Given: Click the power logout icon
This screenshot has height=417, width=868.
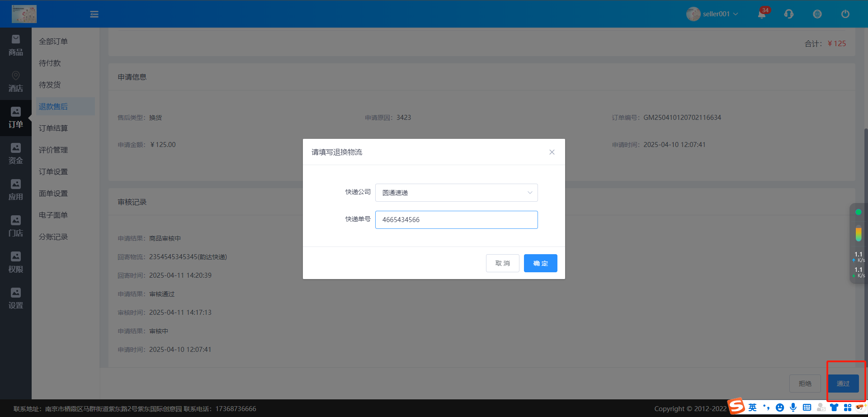Looking at the screenshot, I should (845, 14).
